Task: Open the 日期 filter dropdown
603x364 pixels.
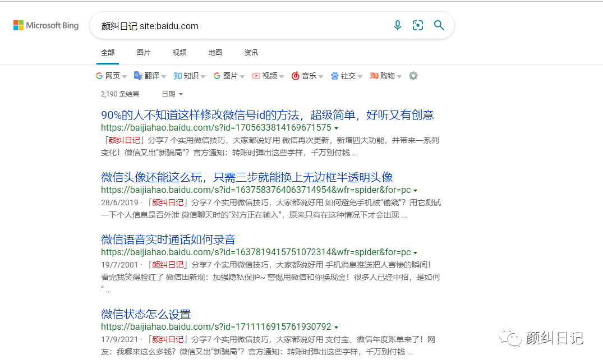Action: (172, 94)
